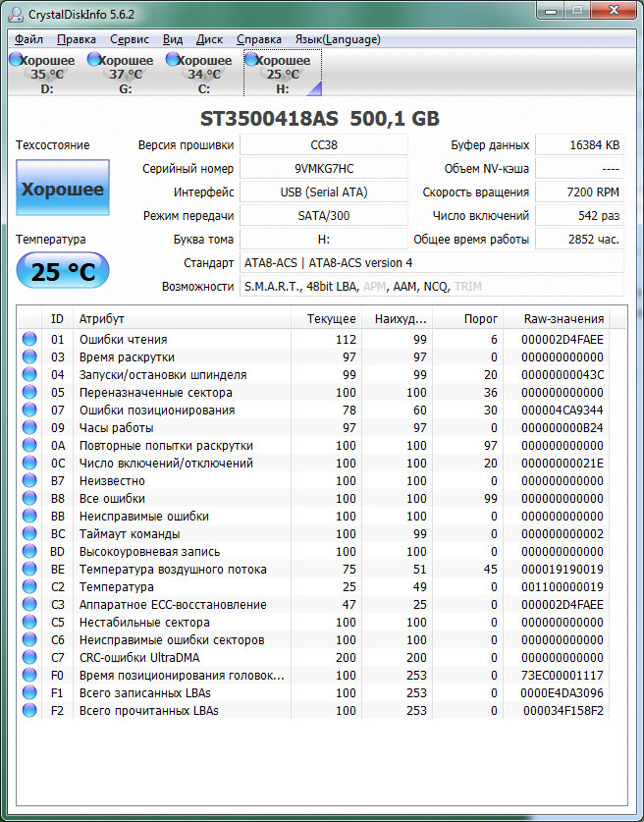Open the Файл menu

(x=28, y=39)
